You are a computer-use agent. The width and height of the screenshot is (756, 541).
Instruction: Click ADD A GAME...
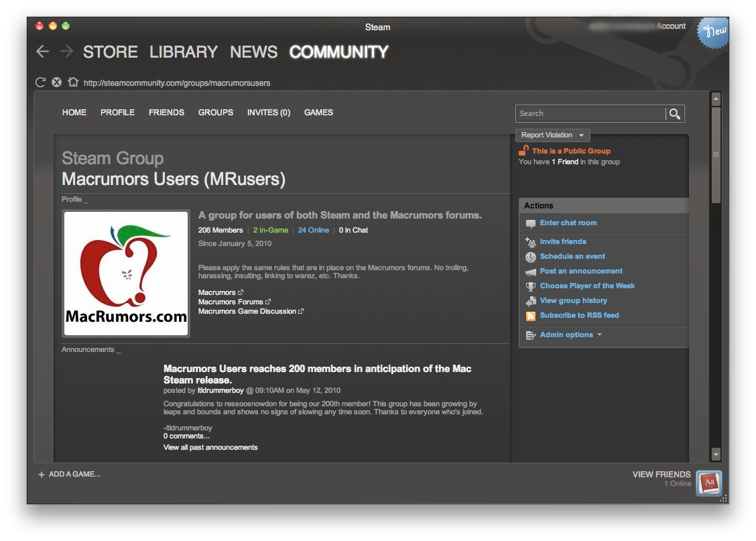pos(74,475)
